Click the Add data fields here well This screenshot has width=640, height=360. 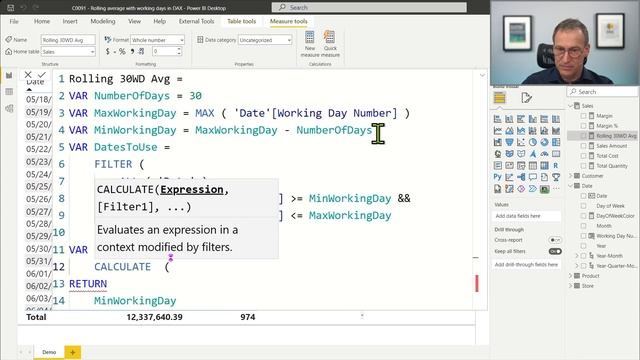(527, 216)
